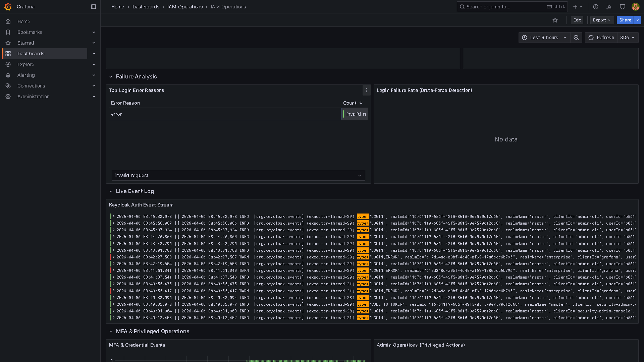
Task: Open the invalid_request error dropdown
Action: (238, 175)
